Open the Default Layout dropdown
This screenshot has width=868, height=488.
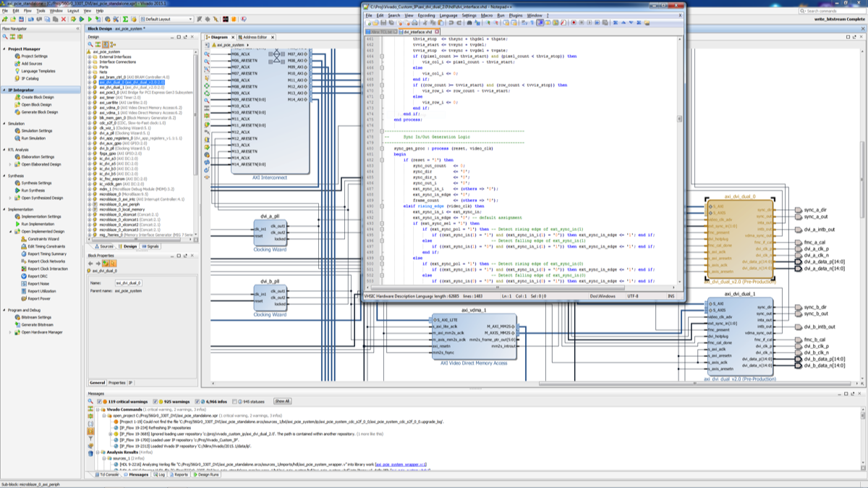point(167,20)
